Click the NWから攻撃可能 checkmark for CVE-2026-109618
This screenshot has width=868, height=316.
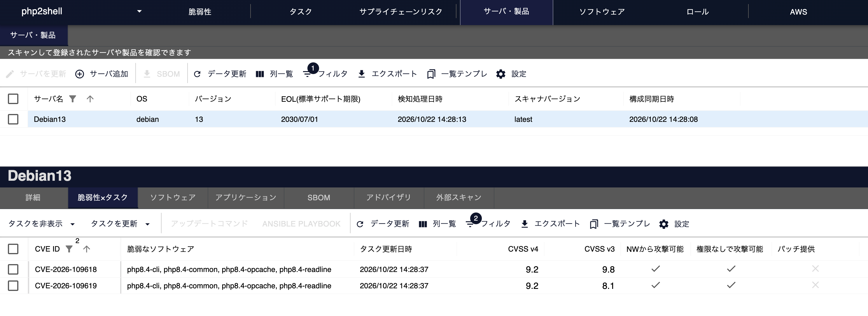(x=655, y=269)
